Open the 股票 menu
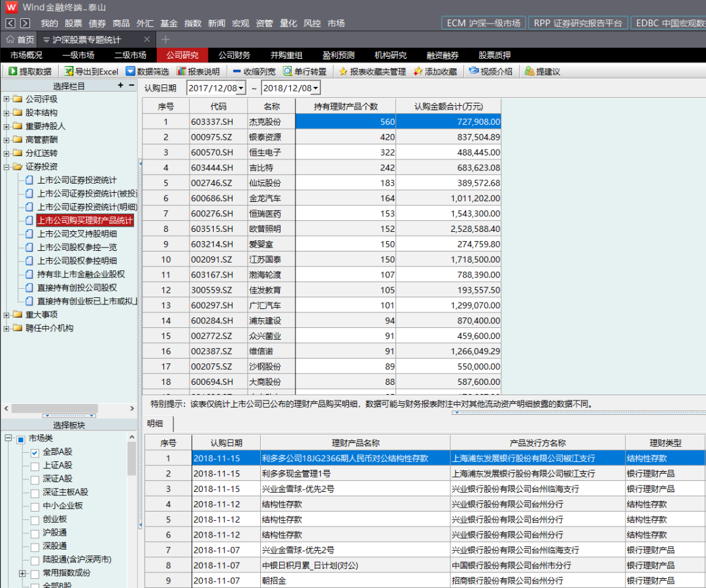 point(73,24)
